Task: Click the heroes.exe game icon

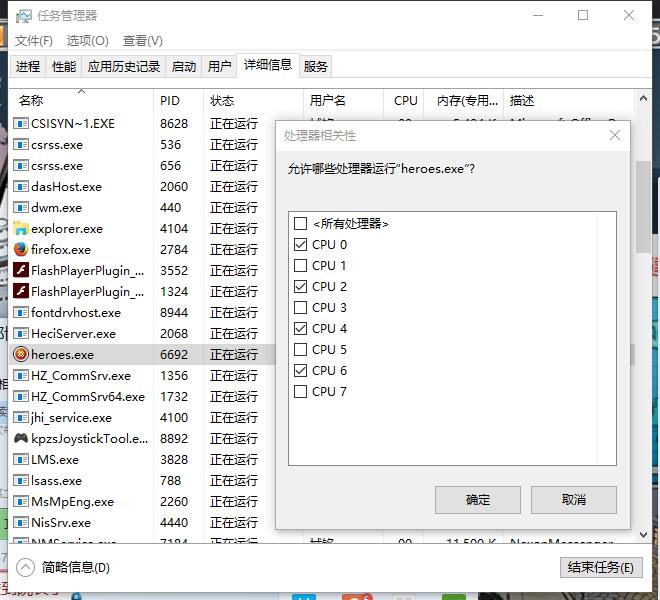Action: (21, 355)
